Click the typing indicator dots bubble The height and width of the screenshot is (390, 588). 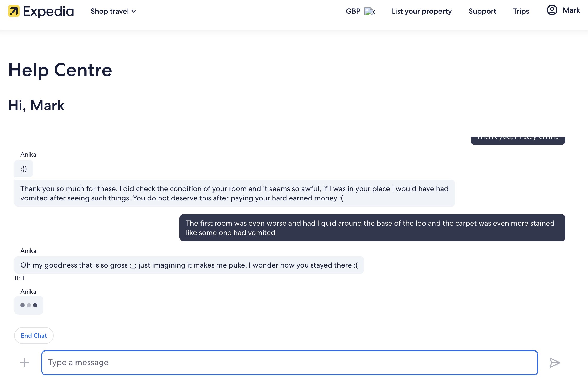29,305
